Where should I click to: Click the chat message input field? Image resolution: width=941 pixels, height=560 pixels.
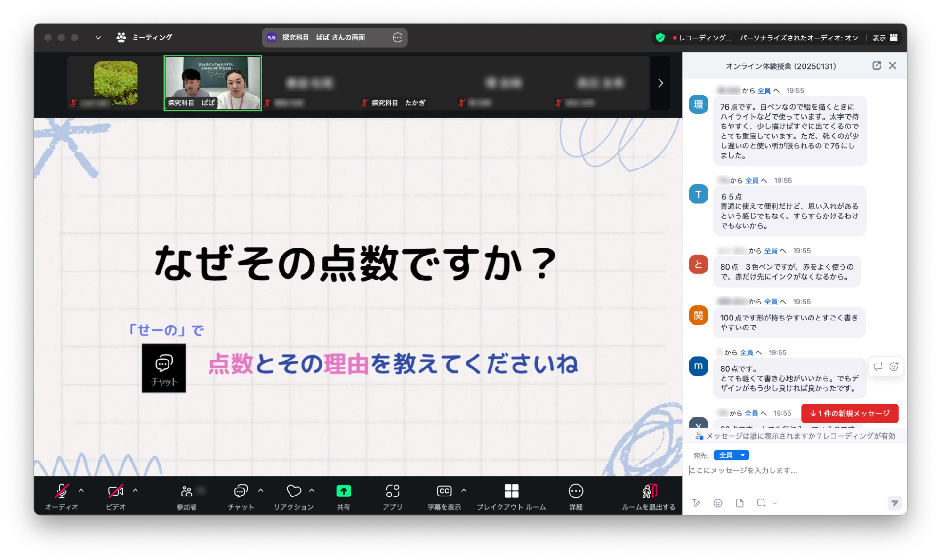coord(794,471)
